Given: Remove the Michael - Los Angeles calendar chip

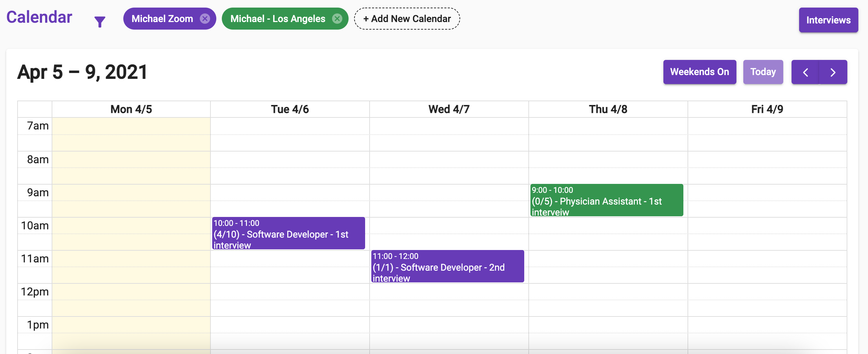Looking at the screenshot, I should (337, 19).
